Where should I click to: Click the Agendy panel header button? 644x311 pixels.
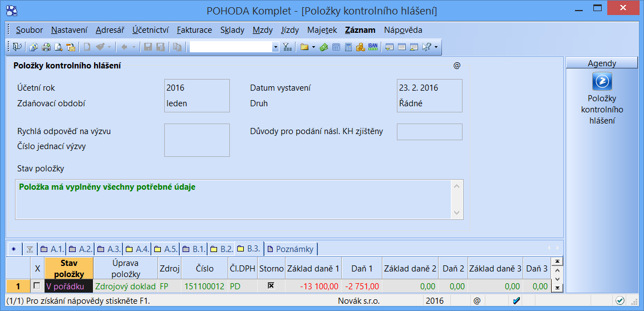[x=602, y=63]
